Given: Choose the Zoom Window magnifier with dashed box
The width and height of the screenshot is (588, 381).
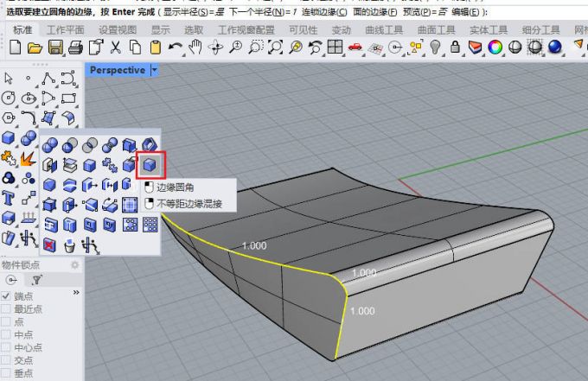Looking at the screenshot, I should pyautogui.click(x=256, y=48).
